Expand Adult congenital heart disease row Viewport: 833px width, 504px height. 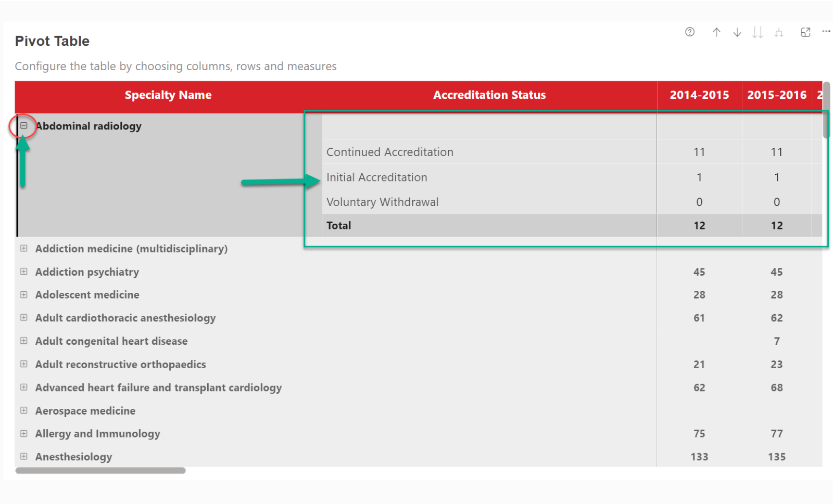click(24, 341)
